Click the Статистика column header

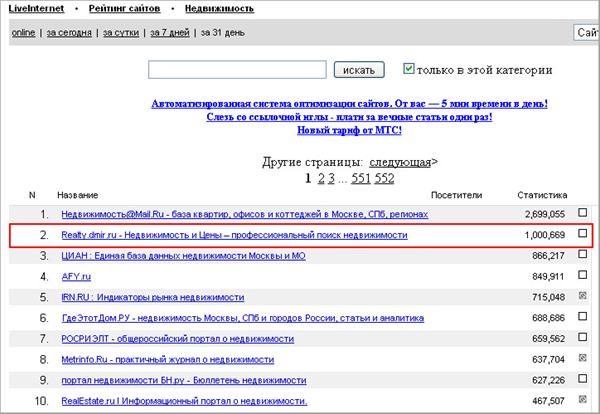click(x=542, y=195)
